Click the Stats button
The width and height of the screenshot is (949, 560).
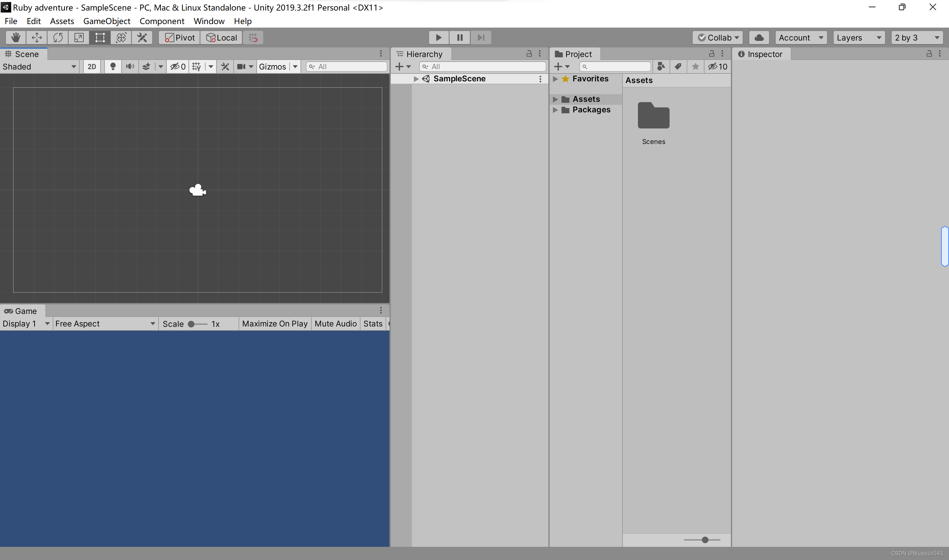(373, 324)
